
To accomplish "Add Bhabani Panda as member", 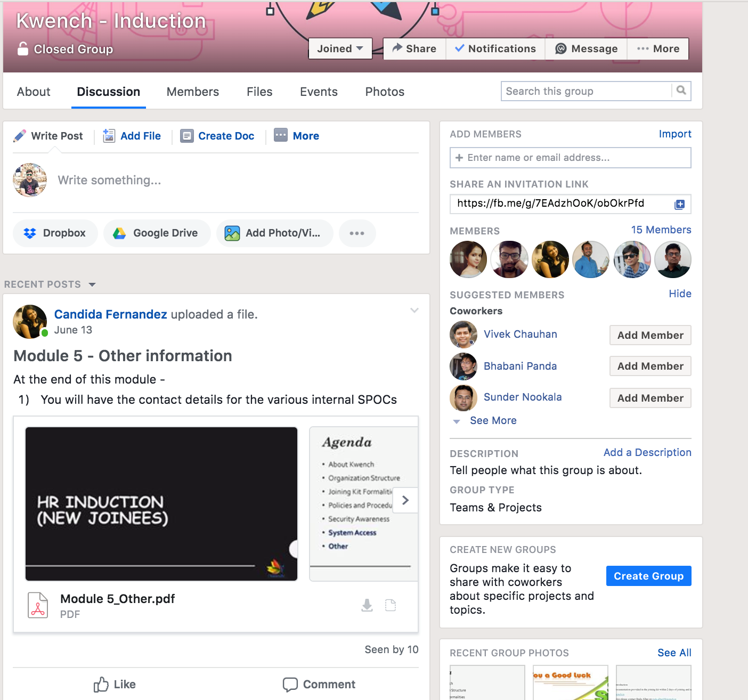I will click(x=651, y=366).
